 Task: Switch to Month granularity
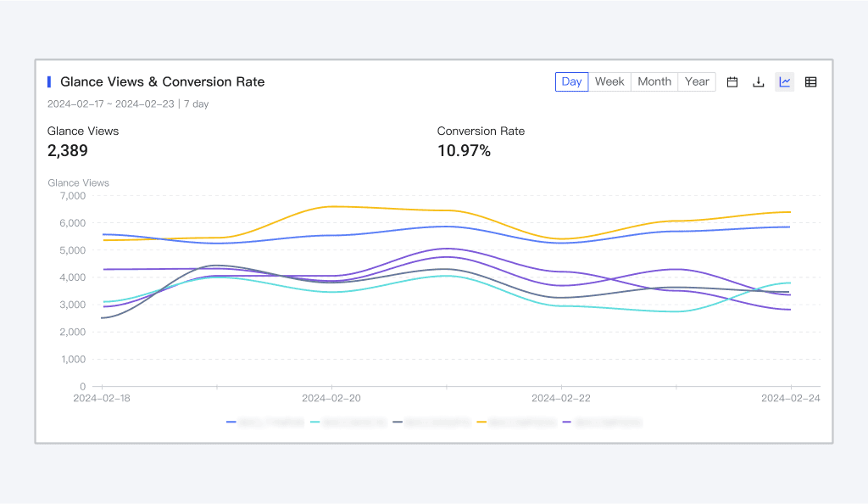coord(654,81)
